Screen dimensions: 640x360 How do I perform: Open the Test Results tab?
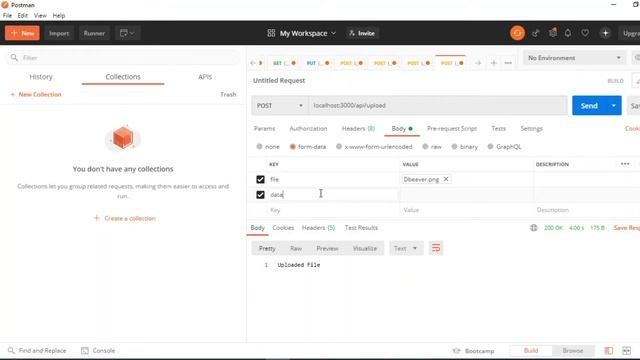361,228
